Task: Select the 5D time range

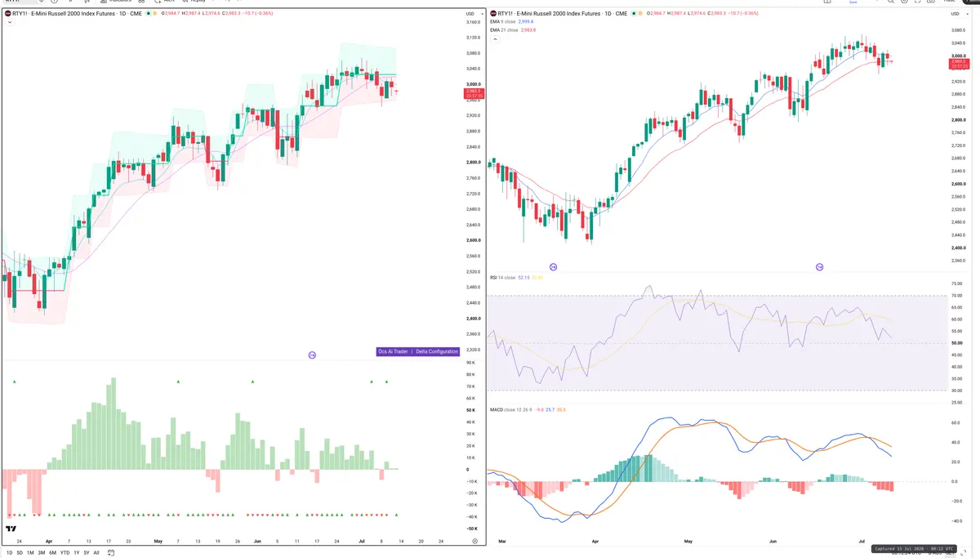Action: tap(20, 552)
